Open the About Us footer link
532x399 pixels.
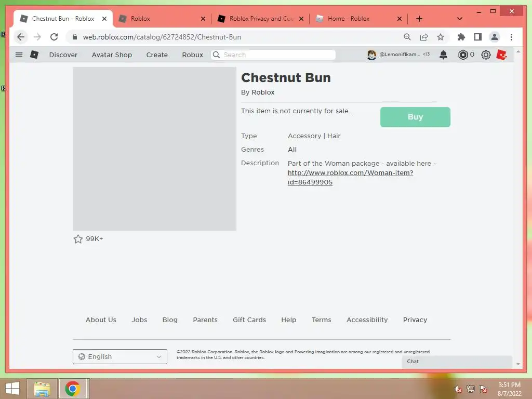[101, 320]
